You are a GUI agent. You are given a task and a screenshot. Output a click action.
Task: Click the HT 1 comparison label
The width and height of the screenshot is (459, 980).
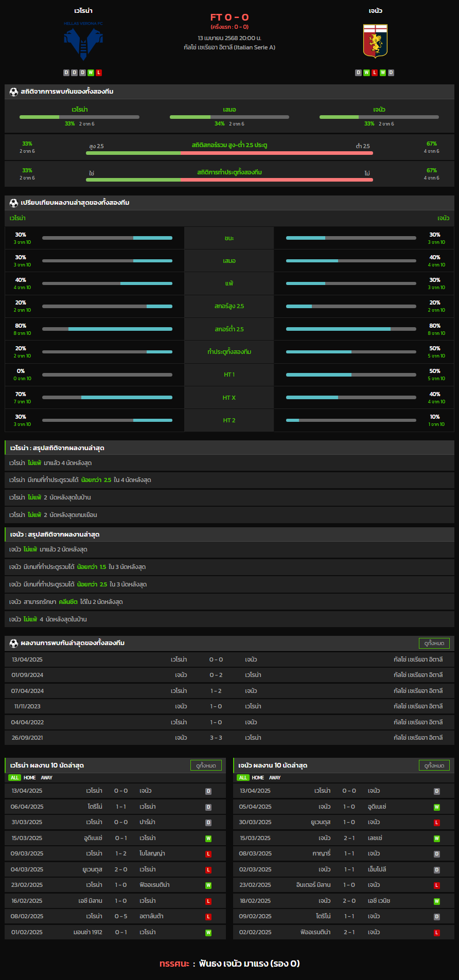[229, 375]
